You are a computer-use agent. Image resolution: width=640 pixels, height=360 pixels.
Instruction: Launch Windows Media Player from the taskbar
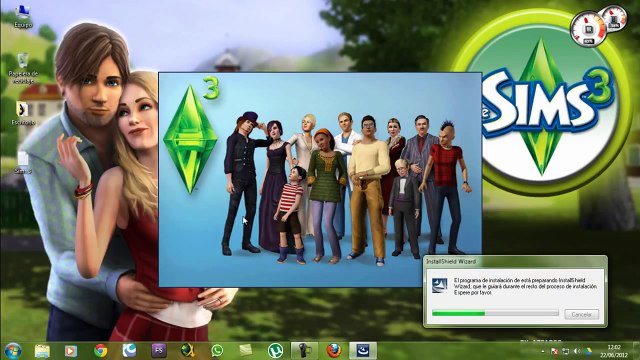[71, 351]
